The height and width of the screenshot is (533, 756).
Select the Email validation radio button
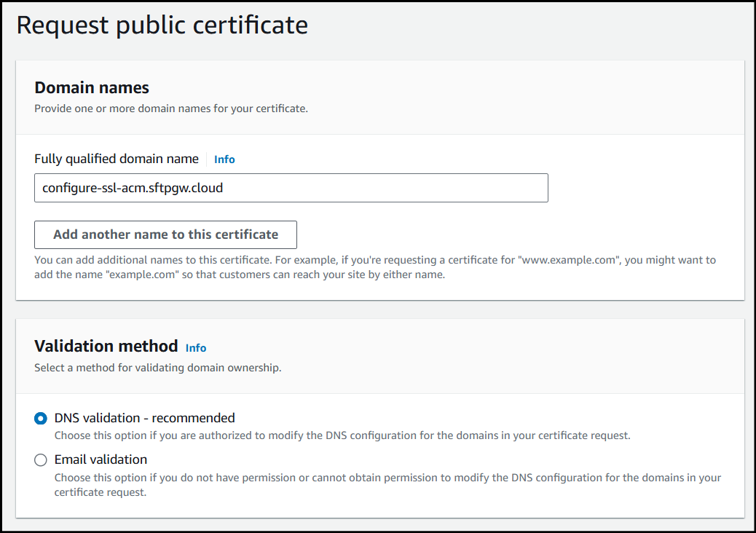41,459
